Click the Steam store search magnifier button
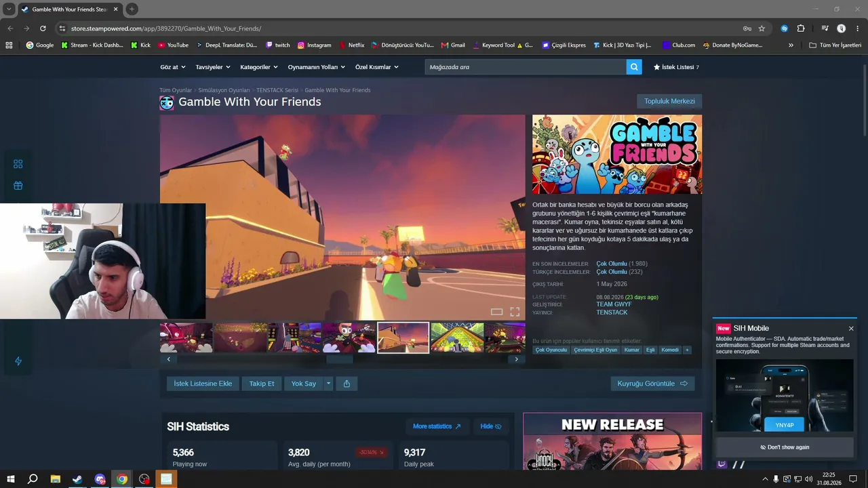 pos(634,67)
